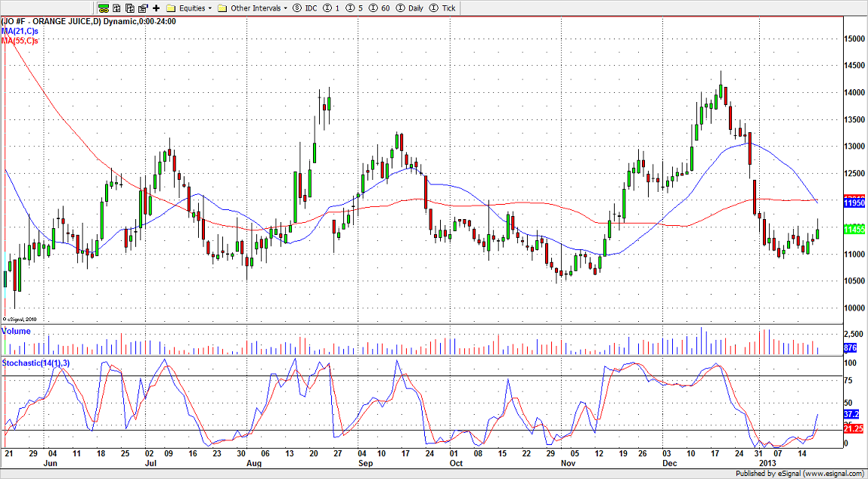Select the red MA(55,C) study label

[x=20, y=41]
